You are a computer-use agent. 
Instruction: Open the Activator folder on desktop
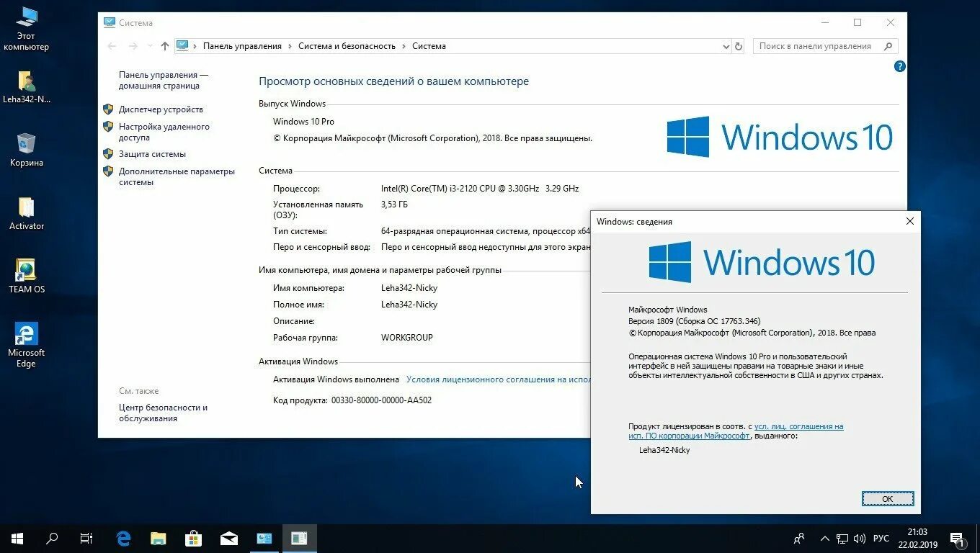[27, 213]
